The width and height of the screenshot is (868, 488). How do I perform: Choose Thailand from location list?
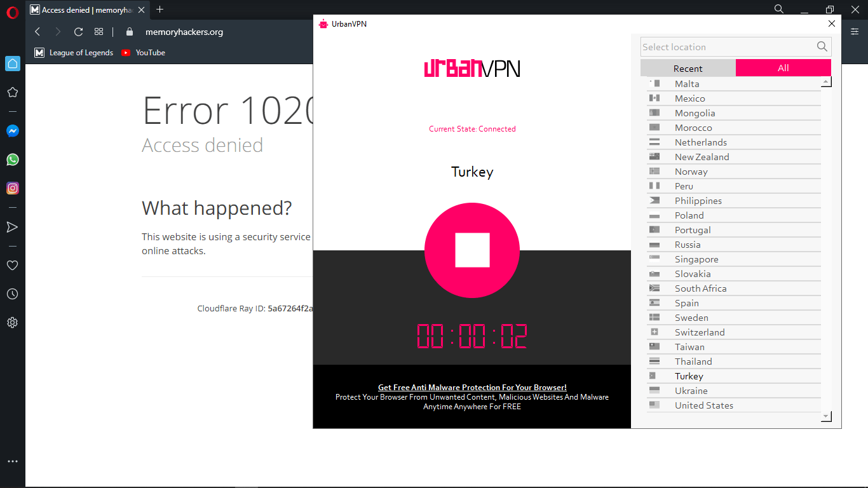pos(734,362)
